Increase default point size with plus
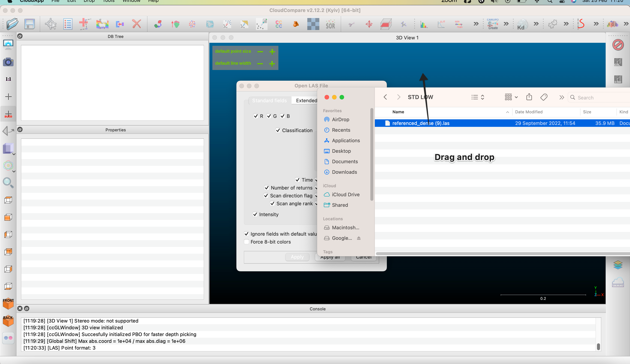The width and height of the screenshot is (630, 364). point(272,52)
